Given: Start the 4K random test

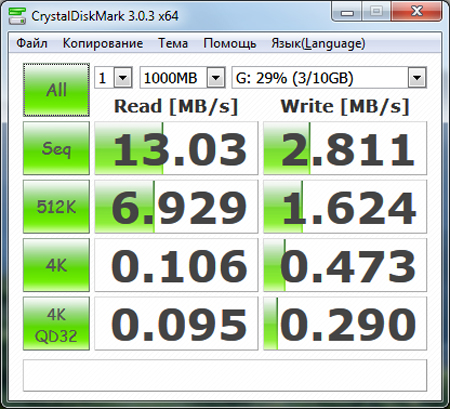Looking at the screenshot, I should 56,265.
